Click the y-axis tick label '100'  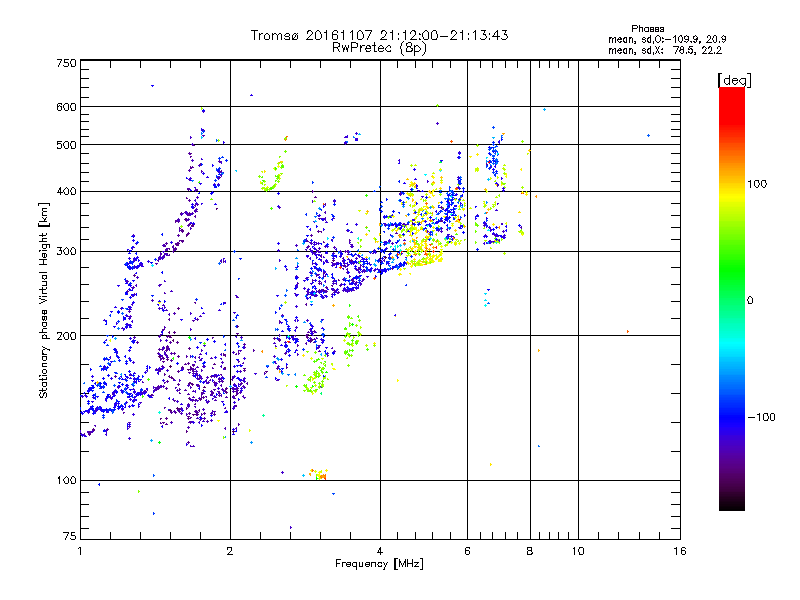pyautogui.click(x=66, y=481)
